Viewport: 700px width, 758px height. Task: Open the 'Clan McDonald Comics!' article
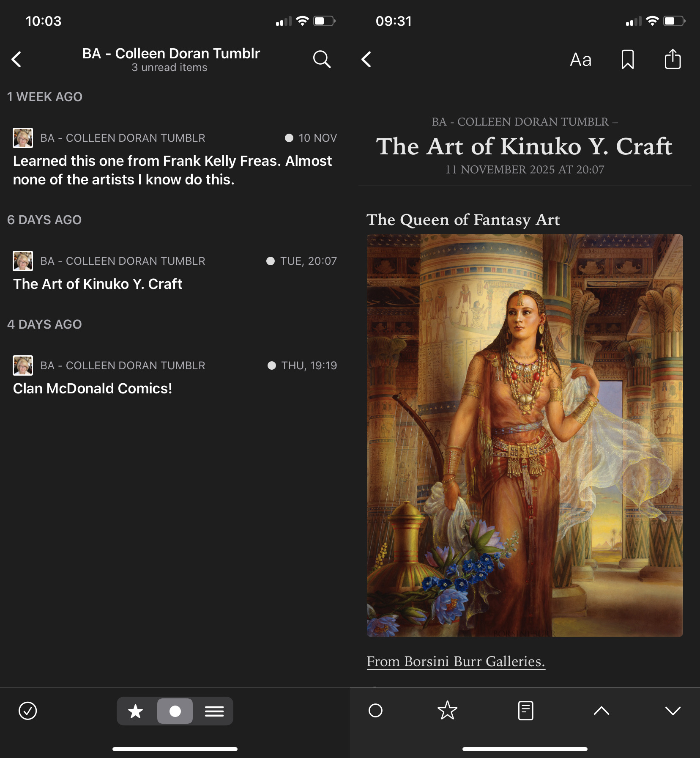[x=92, y=388]
